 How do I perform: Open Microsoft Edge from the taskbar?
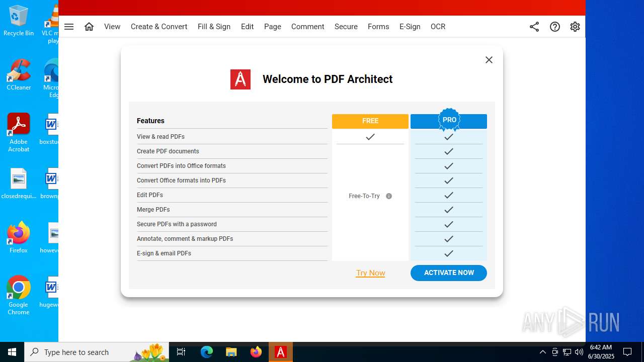pos(207,352)
